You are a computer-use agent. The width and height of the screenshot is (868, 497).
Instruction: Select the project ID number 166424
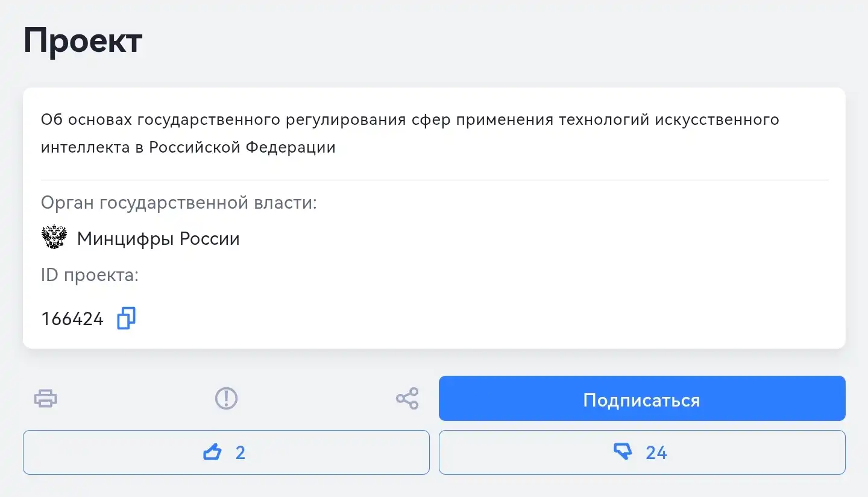72,319
